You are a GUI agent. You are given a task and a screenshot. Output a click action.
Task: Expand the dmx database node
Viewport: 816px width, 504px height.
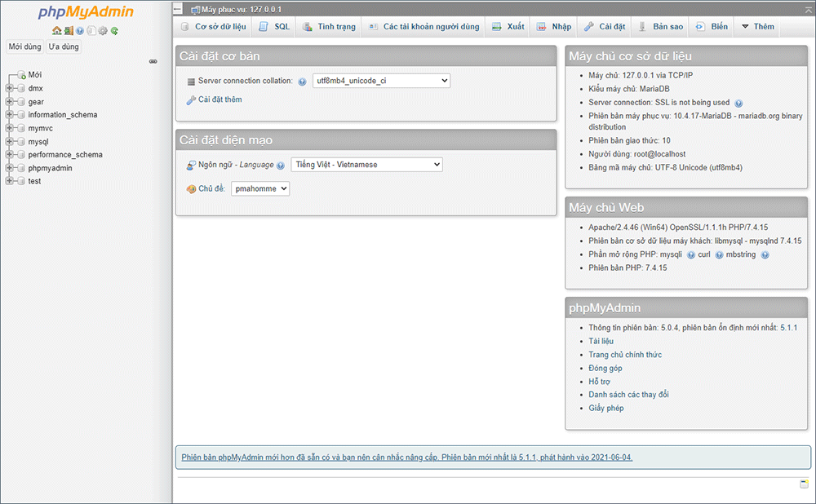(x=9, y=88)
